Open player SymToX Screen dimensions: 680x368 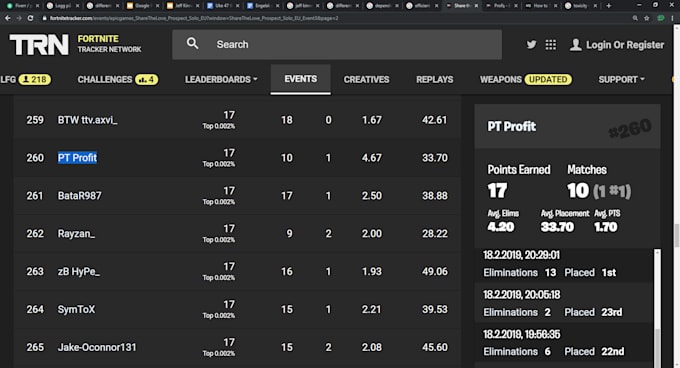pos(76,309)
